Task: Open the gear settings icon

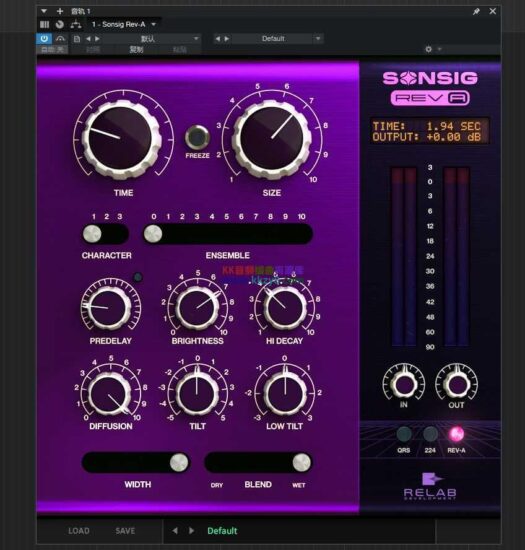Action: (429, 49)
